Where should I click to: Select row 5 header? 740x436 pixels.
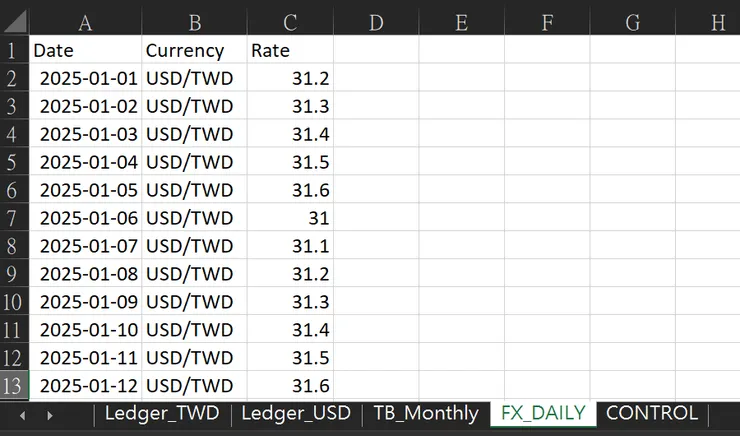coord(14,161)
